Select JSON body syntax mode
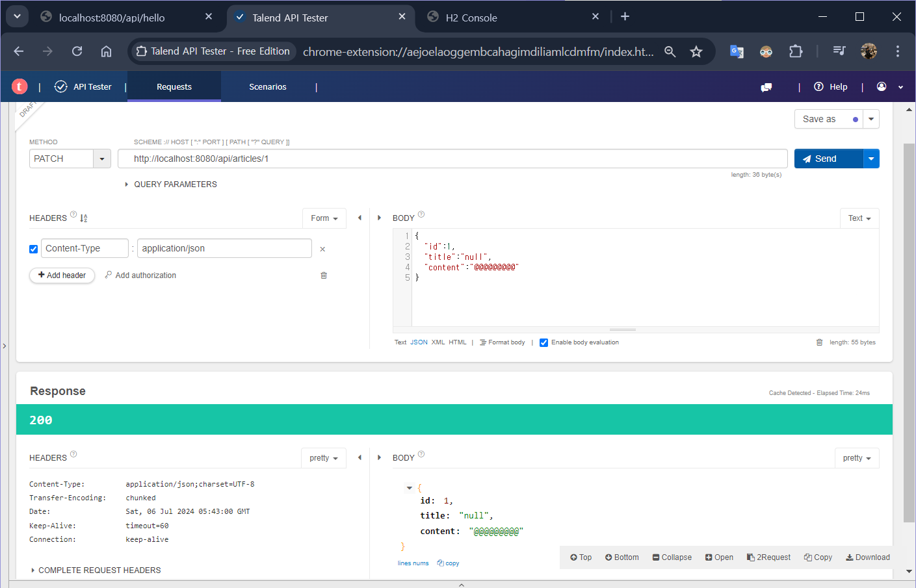 pos(419,342)
